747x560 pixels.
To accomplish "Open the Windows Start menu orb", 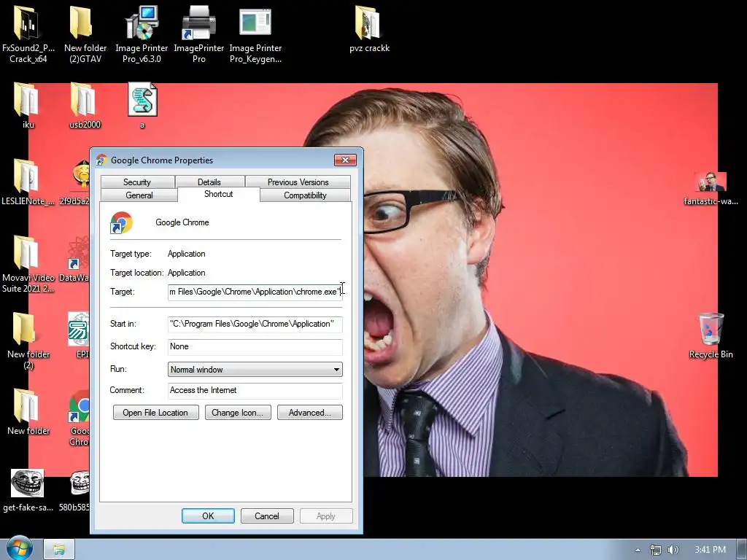I will (19, 548).
